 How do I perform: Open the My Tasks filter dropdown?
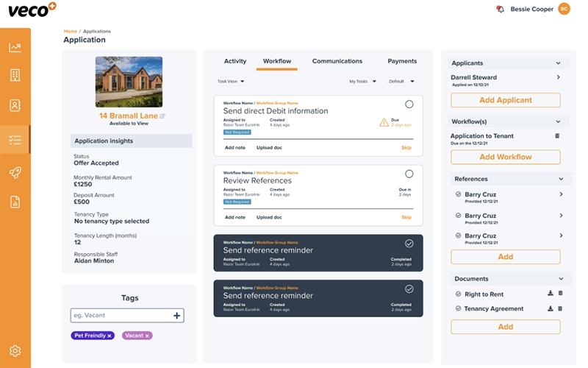point(362,82)
